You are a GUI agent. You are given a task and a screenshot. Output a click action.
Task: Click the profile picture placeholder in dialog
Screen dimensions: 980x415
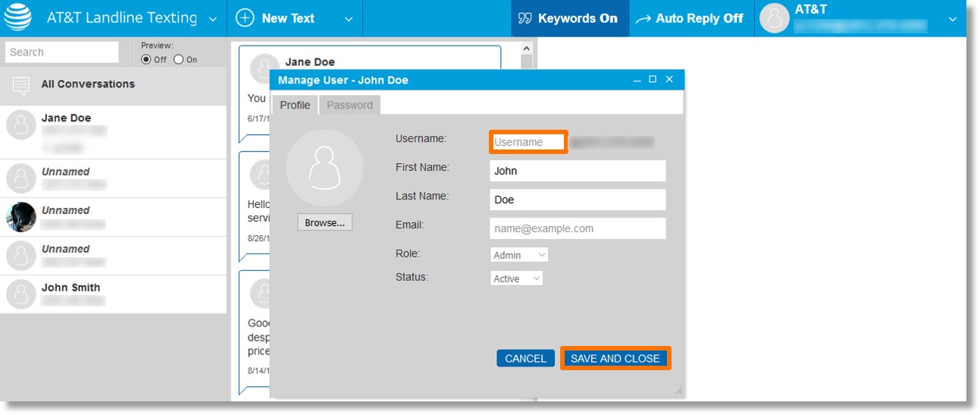324,168
